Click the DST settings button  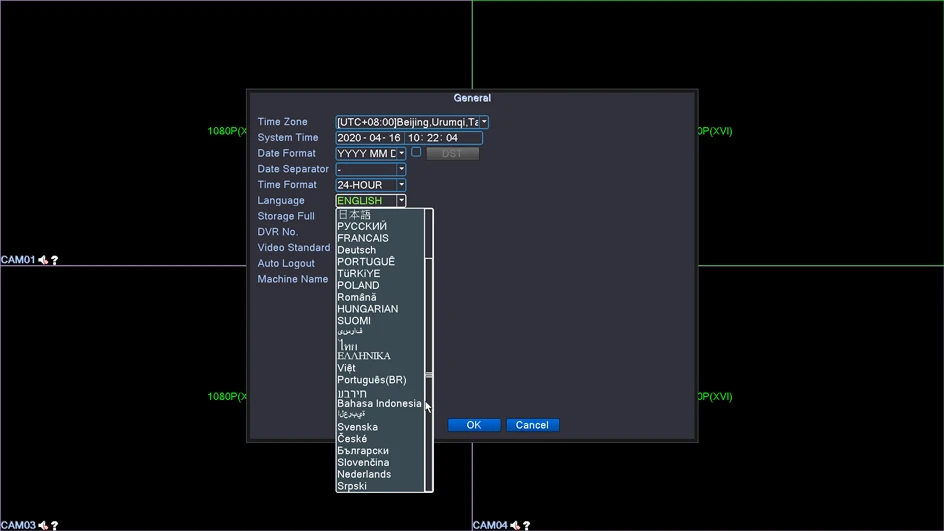[x=452, y=154]
